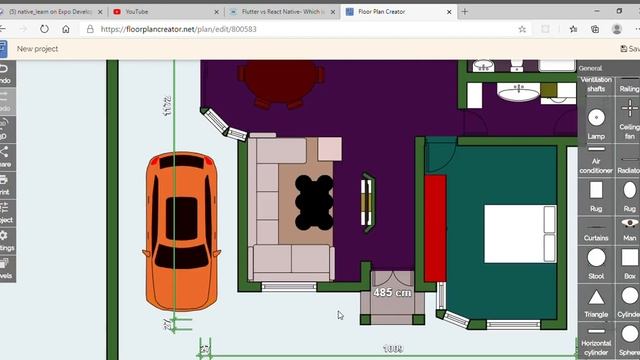View site security lock info
This screenshot has height=360, width=640.
(x=90, y=29)
